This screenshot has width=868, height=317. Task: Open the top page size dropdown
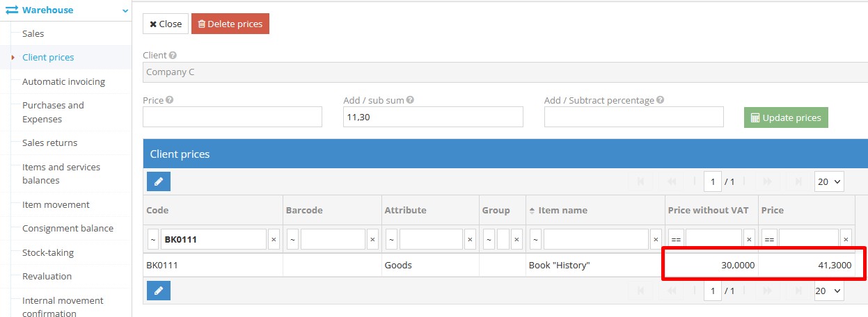click(828, 181)
